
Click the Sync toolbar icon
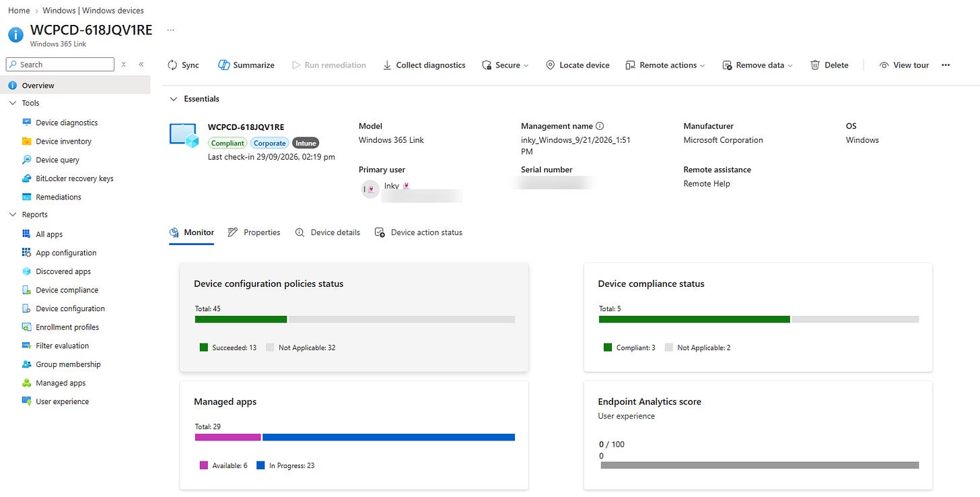tap(172, 65)
